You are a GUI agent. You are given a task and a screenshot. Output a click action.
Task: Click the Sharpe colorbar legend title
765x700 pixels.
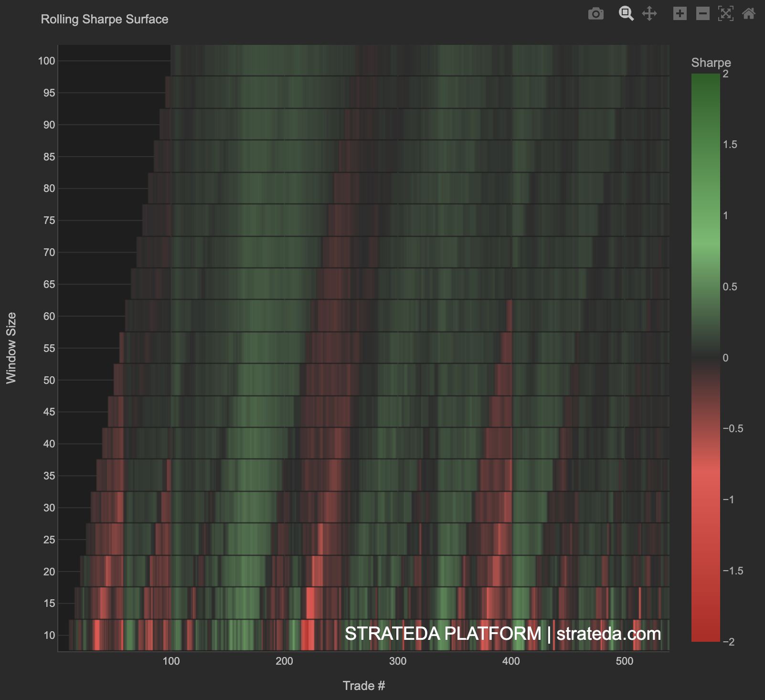[712, 63]
